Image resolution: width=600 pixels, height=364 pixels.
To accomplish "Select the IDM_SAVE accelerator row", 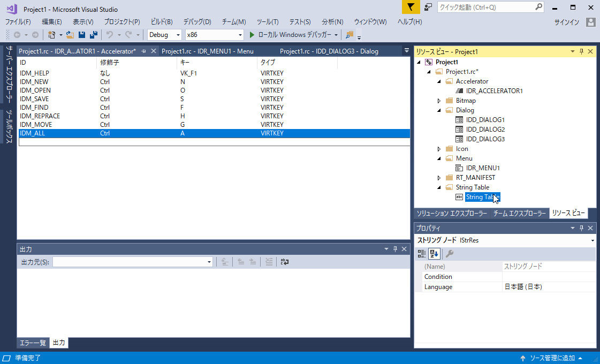I will (34, 99).
